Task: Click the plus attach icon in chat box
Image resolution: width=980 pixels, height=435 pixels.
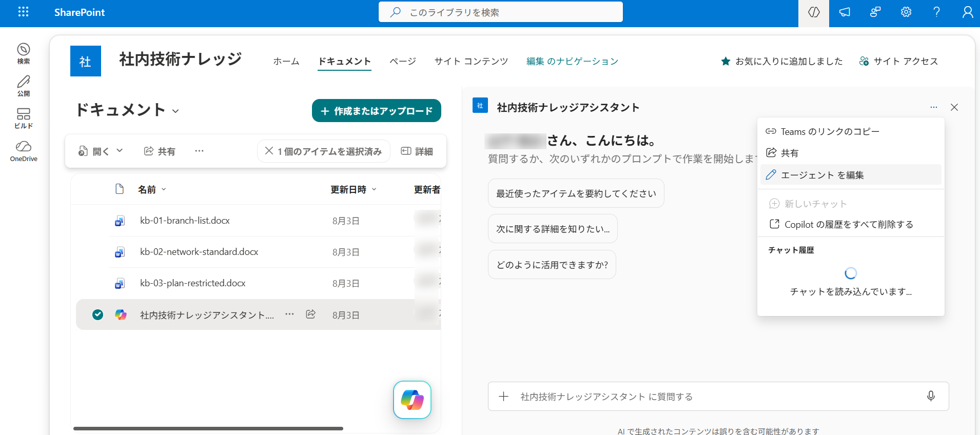Action: [504, 397]
